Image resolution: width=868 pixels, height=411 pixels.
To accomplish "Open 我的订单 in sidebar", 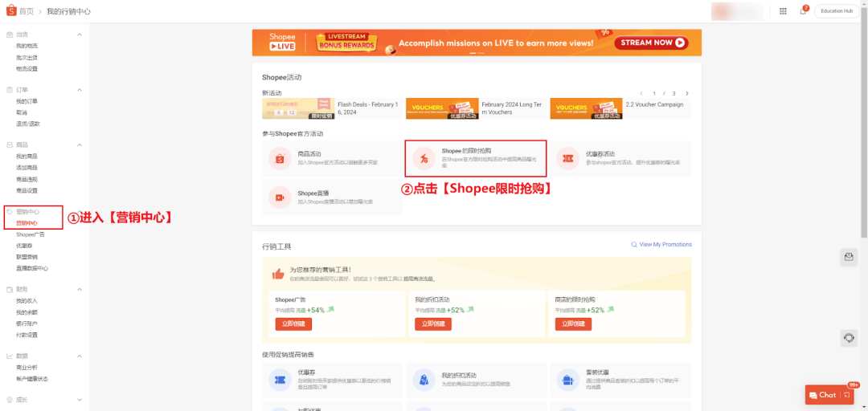I will [x=27, y=101].
